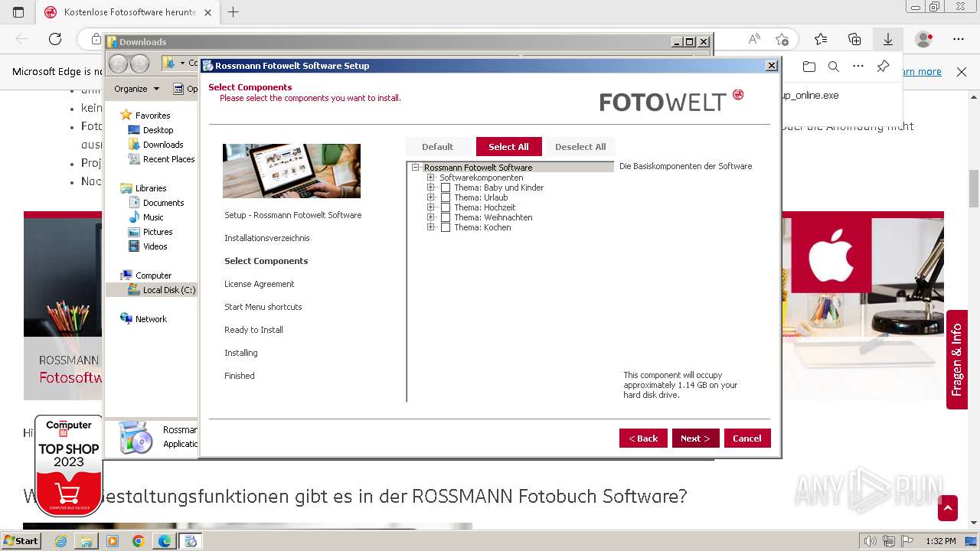Click the scroll-to-top red button
Screen dimensions: 980x551
coord(948,508)
